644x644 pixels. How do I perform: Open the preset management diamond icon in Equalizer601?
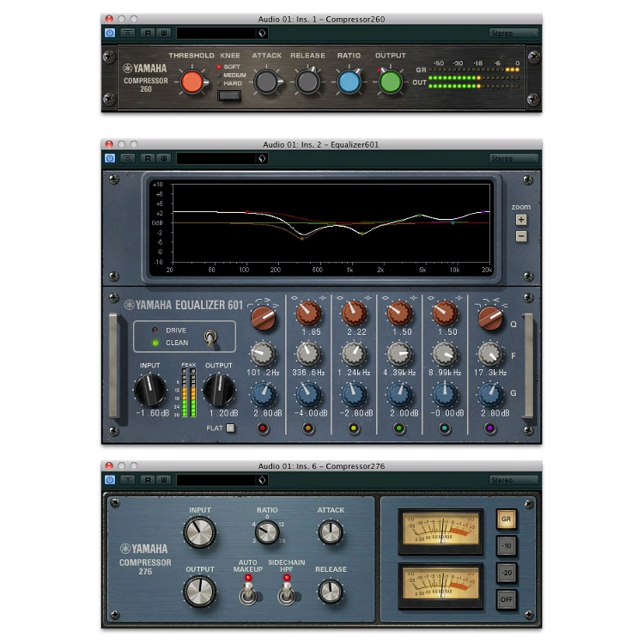click(x=262, y=158)
